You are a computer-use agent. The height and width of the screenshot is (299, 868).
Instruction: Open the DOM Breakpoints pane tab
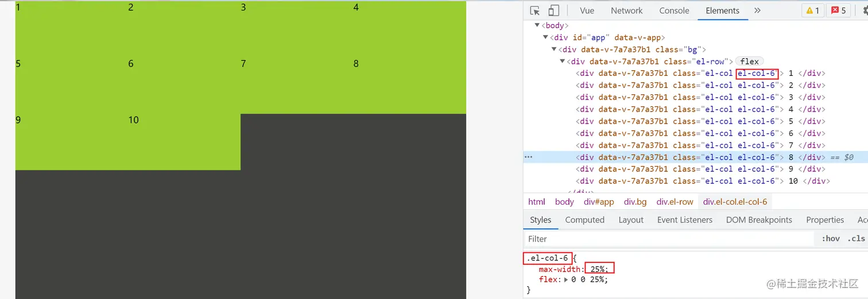coord(758,220)
